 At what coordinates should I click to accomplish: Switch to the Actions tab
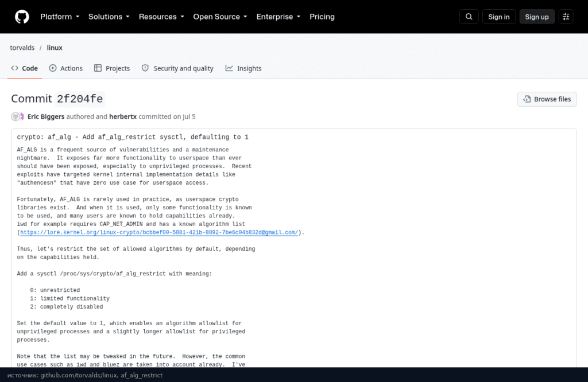(x=66, y=68)
